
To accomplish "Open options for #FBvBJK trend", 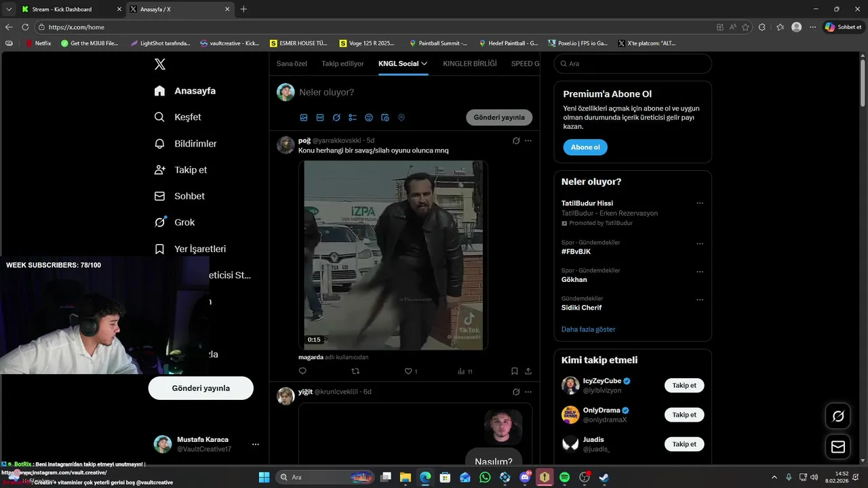I will pyautogui.click(x=700, y=244).
